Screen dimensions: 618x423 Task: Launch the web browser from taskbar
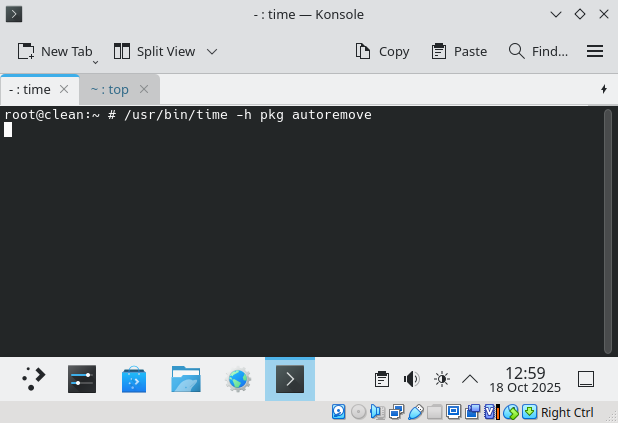[x=238, y=379]
